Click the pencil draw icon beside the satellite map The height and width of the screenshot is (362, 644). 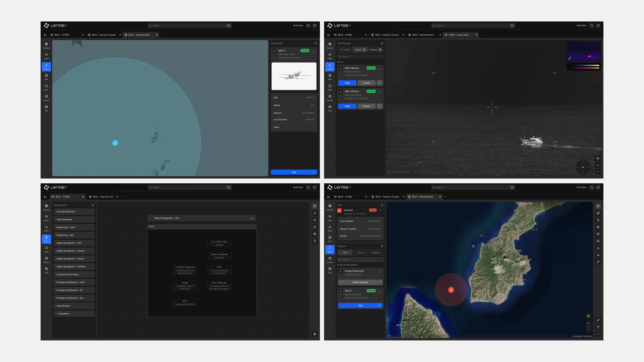598,320
